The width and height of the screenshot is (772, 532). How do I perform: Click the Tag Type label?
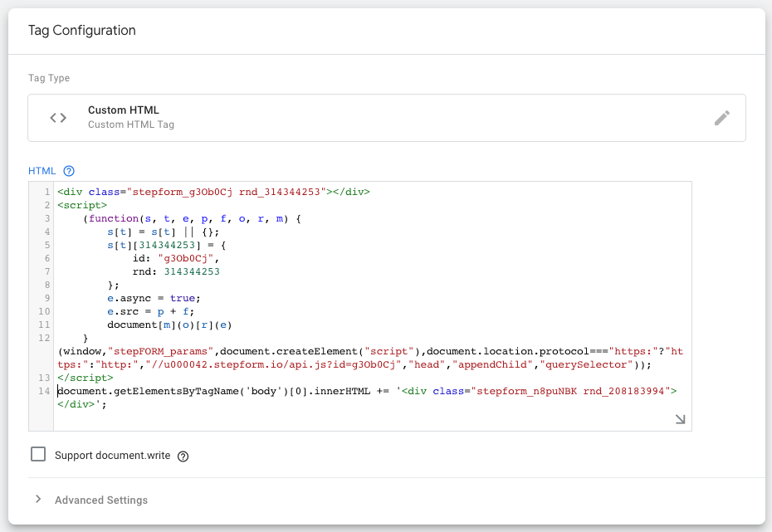coord(49,78)
